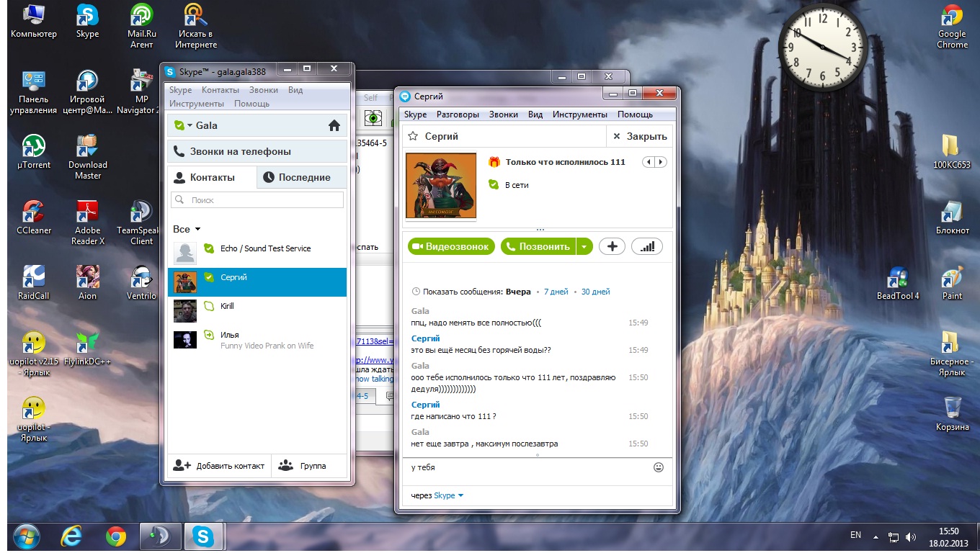Click the Download Master desktop icon
The height and width of the screenshot is (553, 980).
pyautogui.click(x=87, y=158)
